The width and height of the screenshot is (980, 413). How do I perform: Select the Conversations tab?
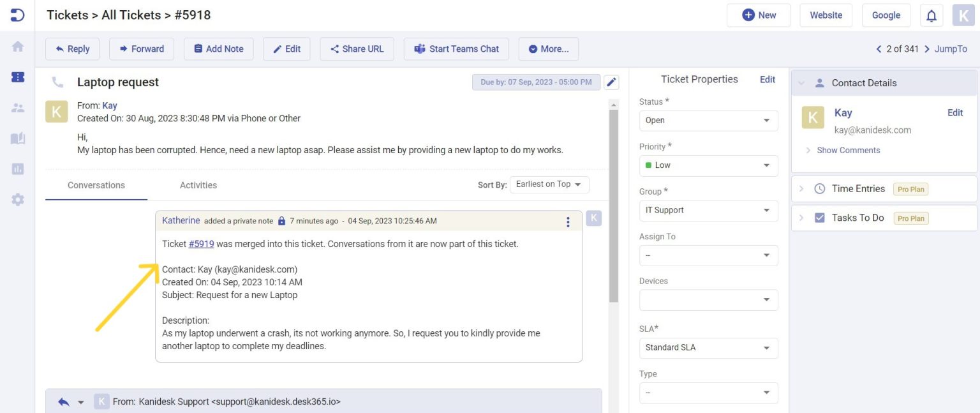pos(96,185)
